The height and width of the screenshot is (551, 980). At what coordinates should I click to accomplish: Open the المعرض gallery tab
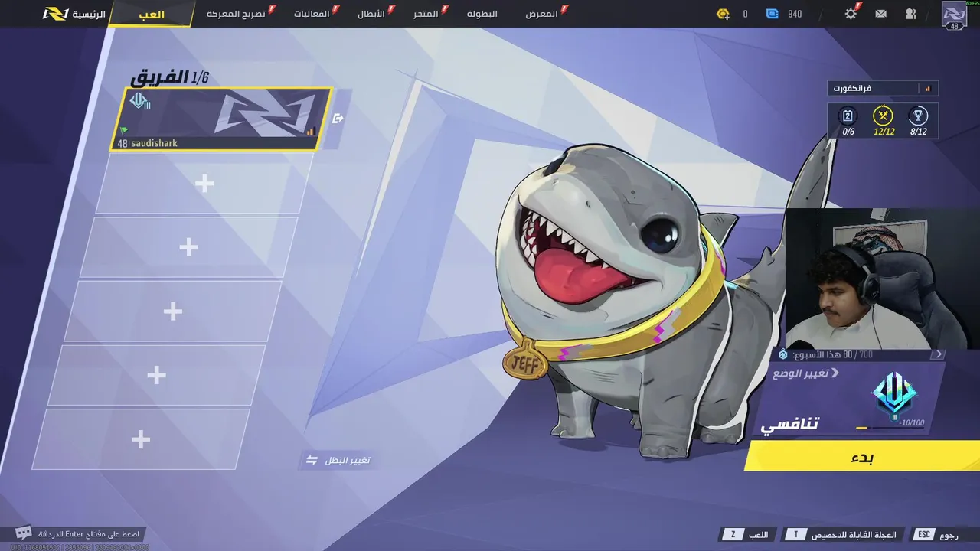(x=542, y=14)
